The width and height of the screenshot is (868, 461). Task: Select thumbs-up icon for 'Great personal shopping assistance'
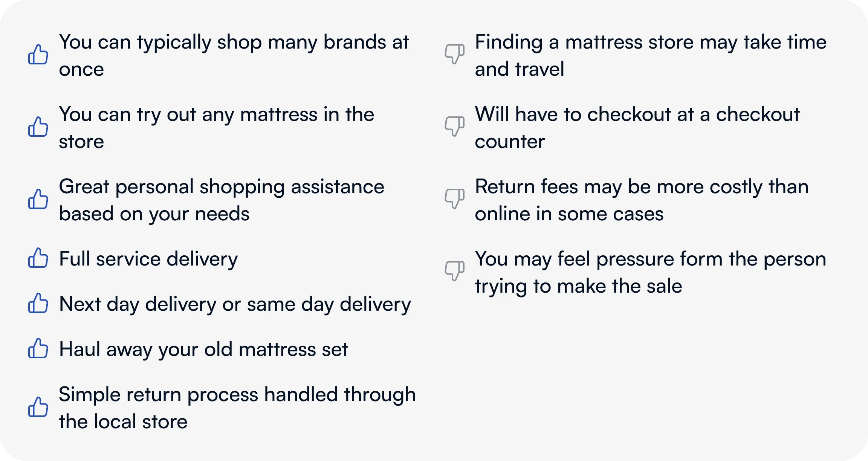coord(38,199)
